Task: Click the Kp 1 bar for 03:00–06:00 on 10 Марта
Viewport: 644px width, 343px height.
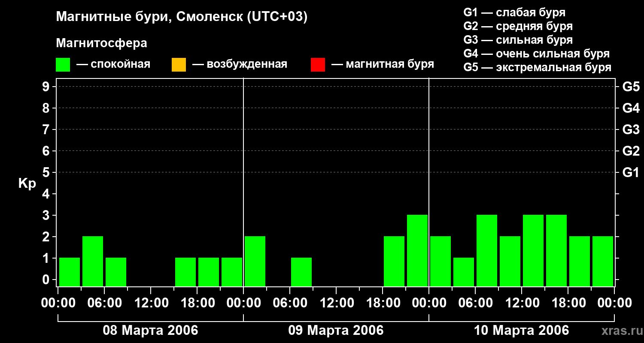Action: coord(464,272)
